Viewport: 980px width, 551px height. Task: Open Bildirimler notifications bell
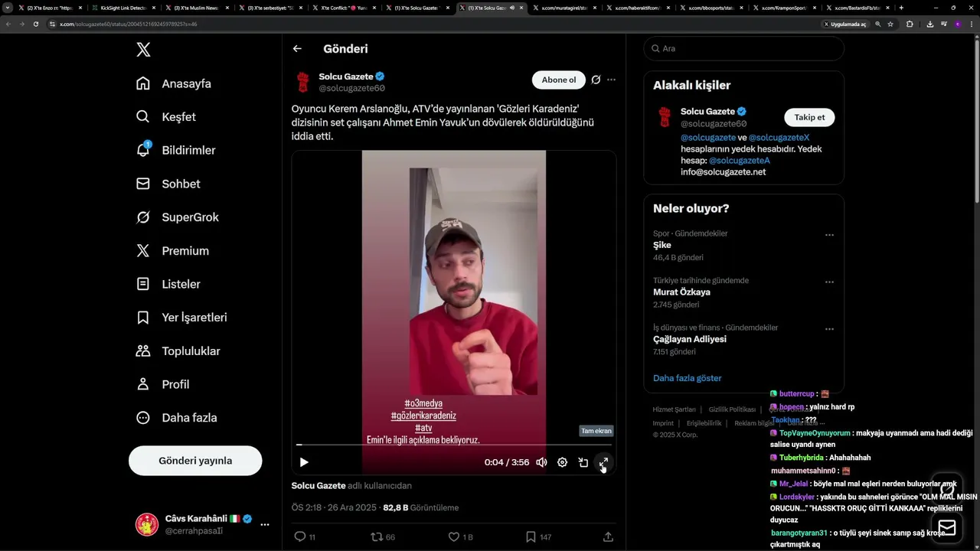point(143,150)
